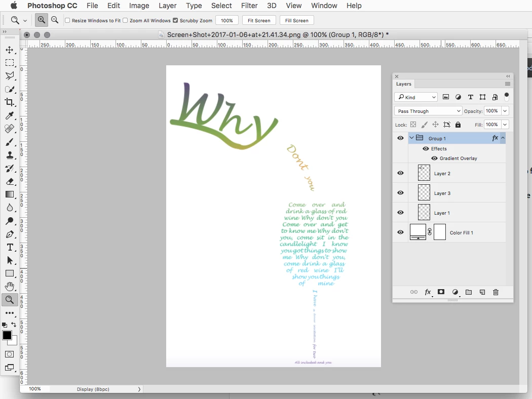Filter layers by adjustment layers icon
This screenshot has width=532, height=399.
[459, 97]
